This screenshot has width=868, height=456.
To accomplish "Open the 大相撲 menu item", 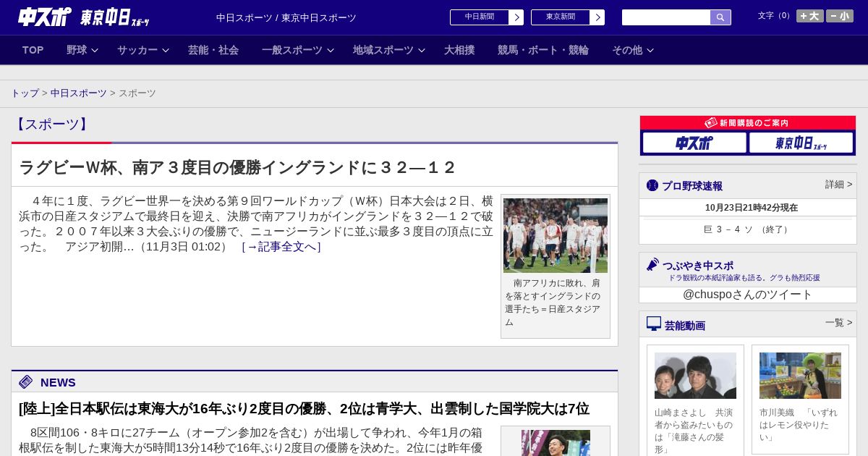I will tap(459, 50).
